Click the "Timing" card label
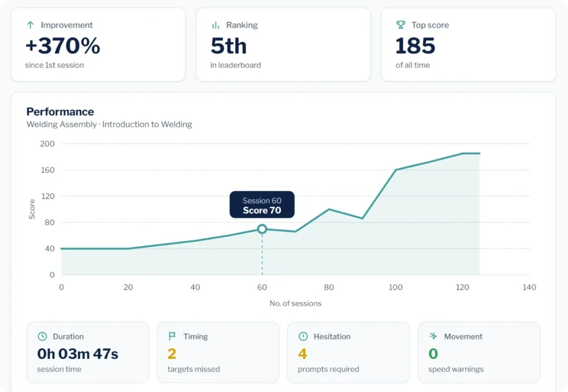 click(x=196, y=336)
